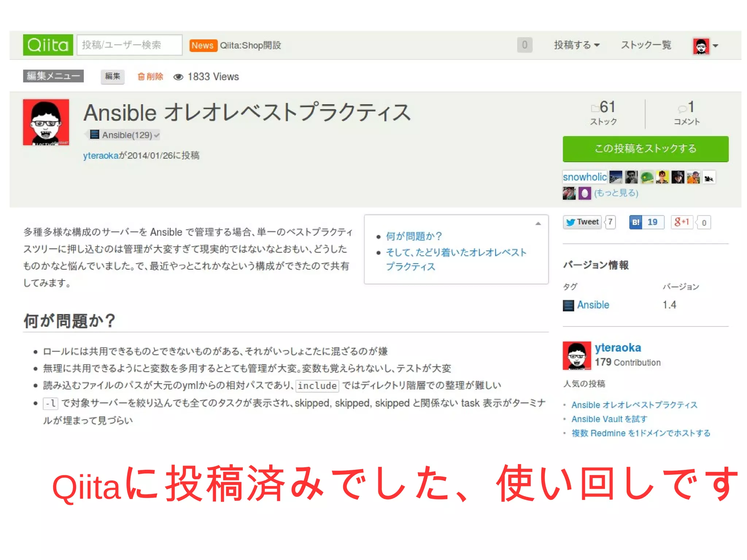Open popular post 複数 Redmine を1ドメインでホストする
Viewport: 747px width, 560px height.
coord(641,433)
